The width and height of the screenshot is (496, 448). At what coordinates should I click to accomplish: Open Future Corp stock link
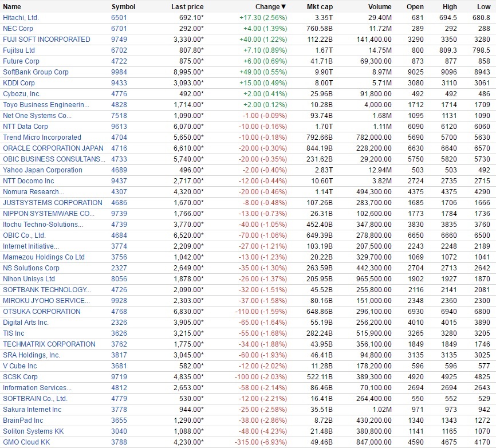click(x=21, y=61)
